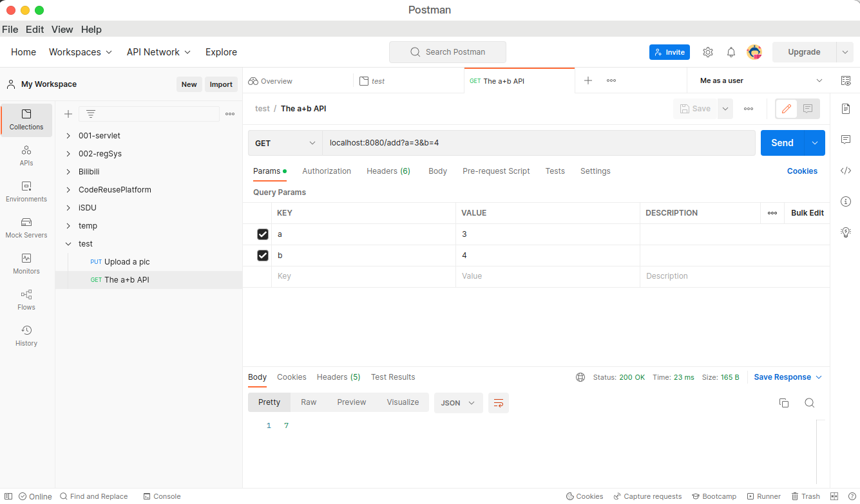Click the Invite button
860x504 pixels.
pos(669,52)
